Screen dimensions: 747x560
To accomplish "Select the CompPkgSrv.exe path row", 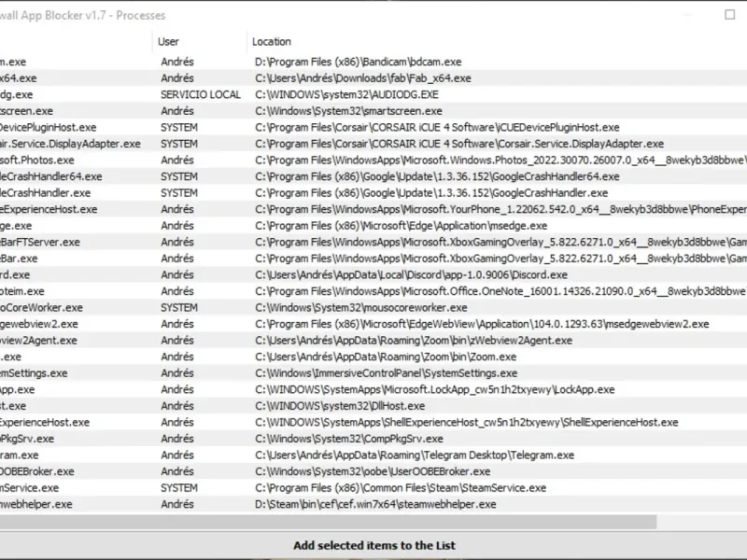I will 349,439.
